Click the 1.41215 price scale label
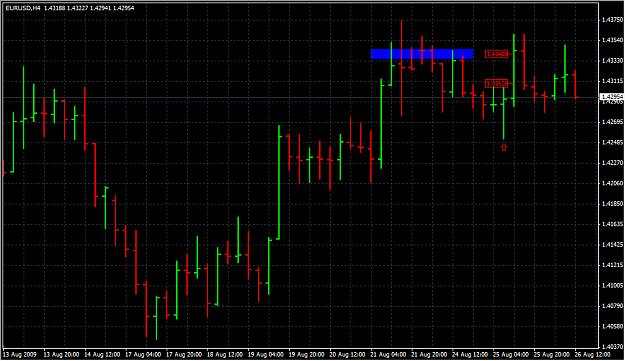This screenshot has height=361, width=625. click(x=612, y=265)
